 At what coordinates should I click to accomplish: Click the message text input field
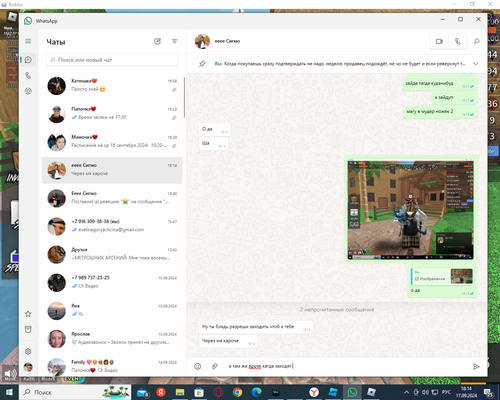(347, 366)
